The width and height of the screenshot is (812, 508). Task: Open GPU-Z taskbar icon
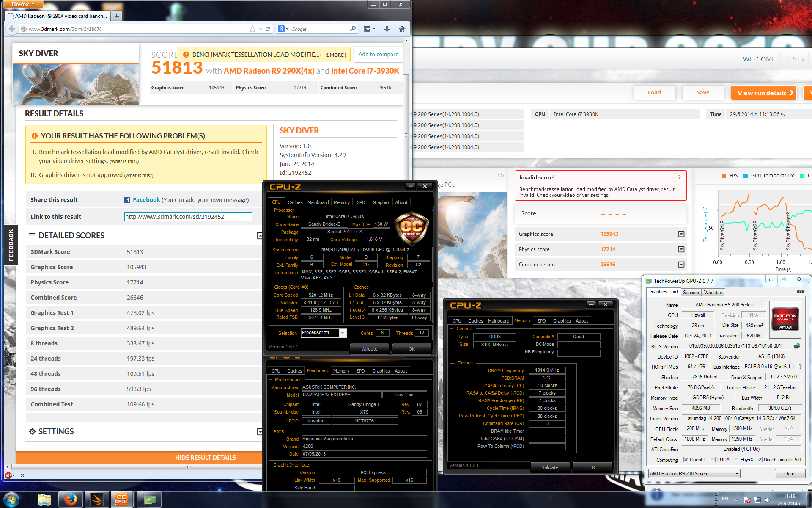point(149,500)
